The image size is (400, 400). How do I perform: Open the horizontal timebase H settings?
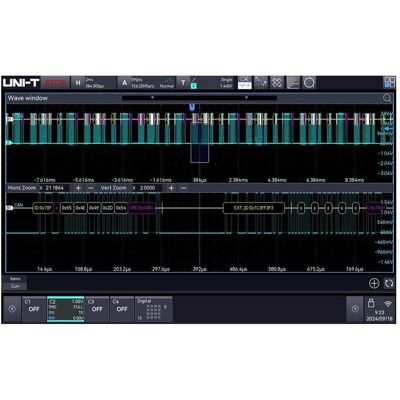(94, 83)
